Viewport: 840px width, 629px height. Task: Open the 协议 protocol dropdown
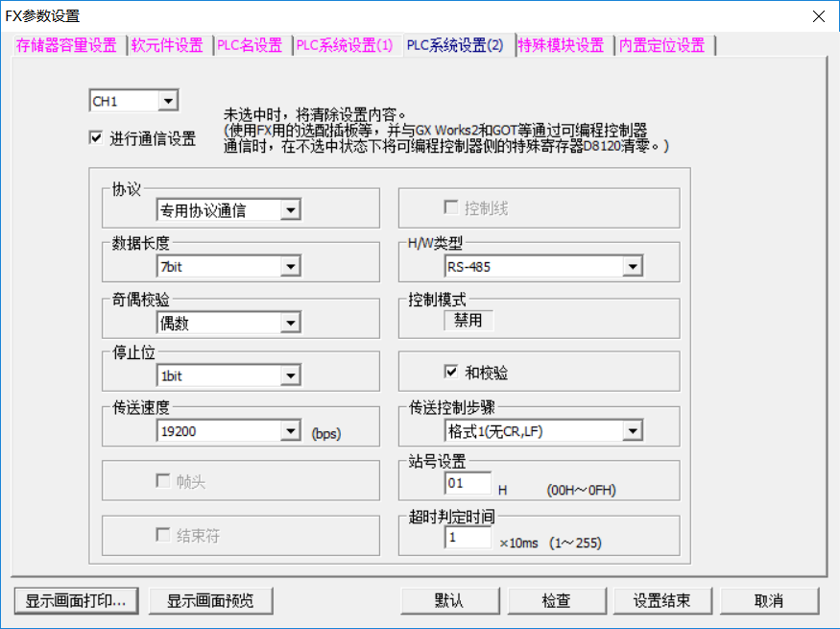(x=290, y=210)
